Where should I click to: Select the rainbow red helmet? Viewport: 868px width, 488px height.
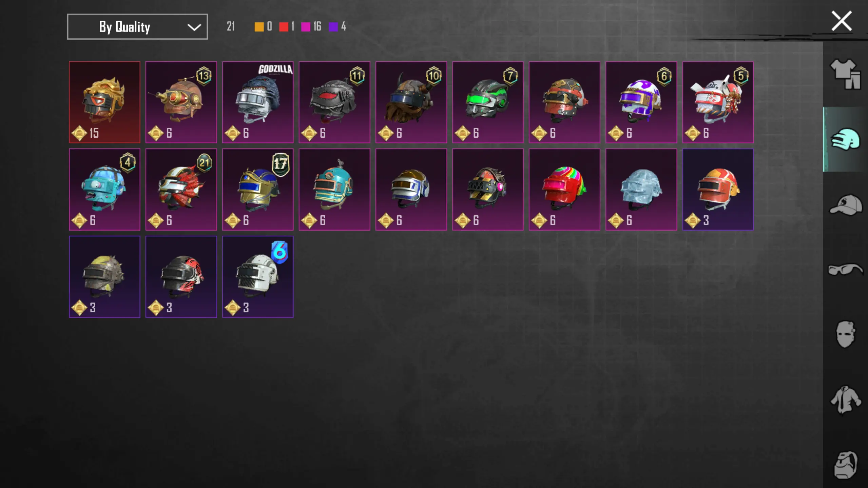pyautogui.click(x=564, y=189)
